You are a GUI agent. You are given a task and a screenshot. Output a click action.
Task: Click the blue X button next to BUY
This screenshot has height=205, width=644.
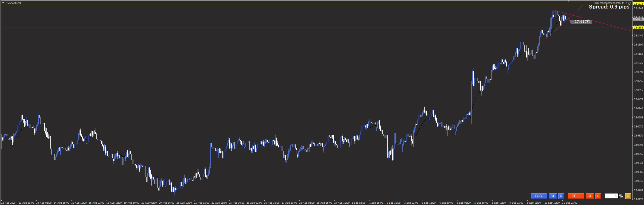pos(561,196)
